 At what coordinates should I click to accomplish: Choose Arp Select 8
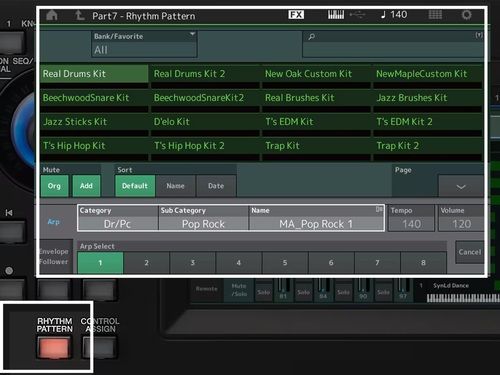pos(423,263)
